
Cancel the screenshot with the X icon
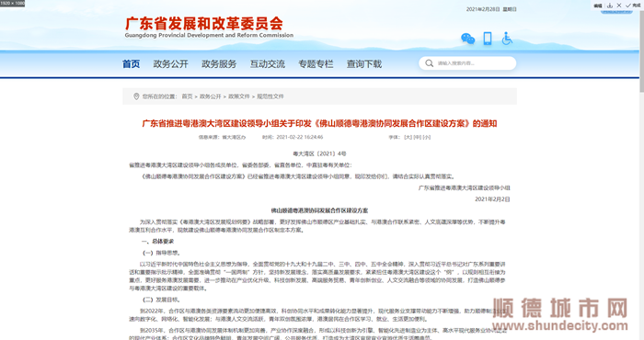coord(619,6)
